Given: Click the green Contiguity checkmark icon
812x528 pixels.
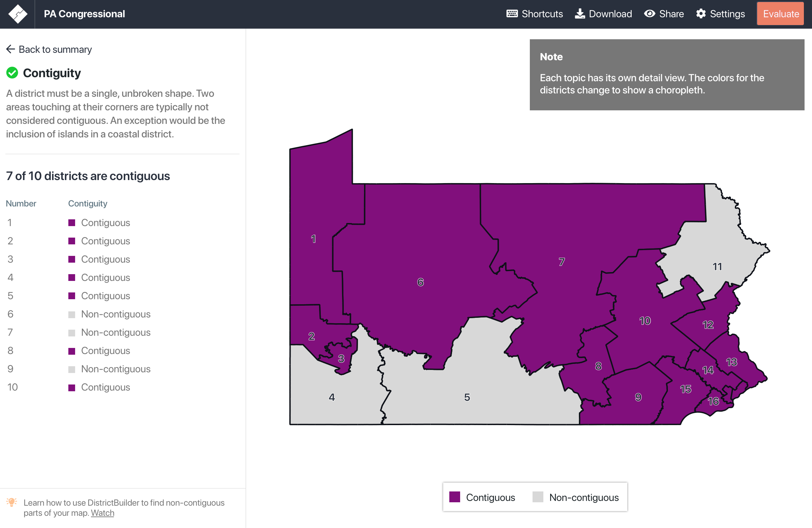Looking at the screenshot, I should coord(12,73).
